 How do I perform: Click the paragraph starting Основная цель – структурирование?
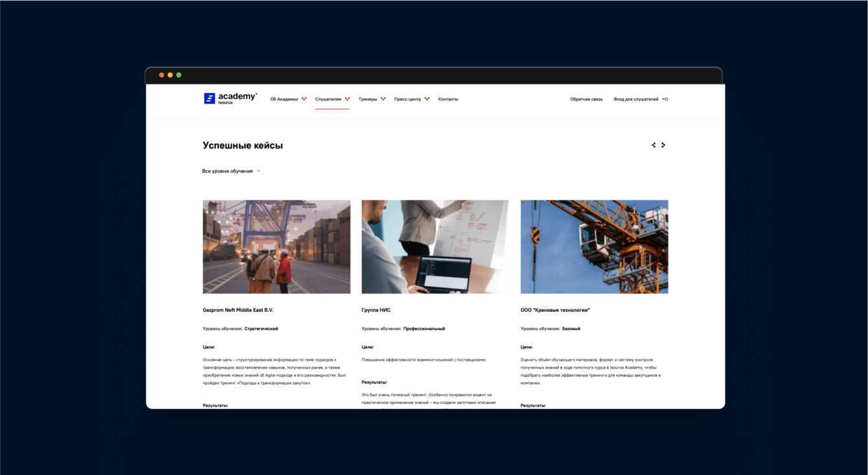tap(275, 371)
